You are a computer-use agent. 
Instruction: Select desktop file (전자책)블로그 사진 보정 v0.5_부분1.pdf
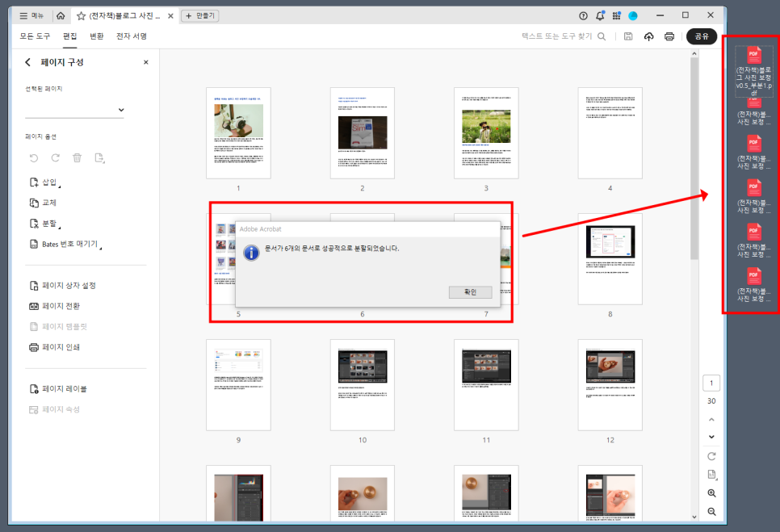[754, 71]
